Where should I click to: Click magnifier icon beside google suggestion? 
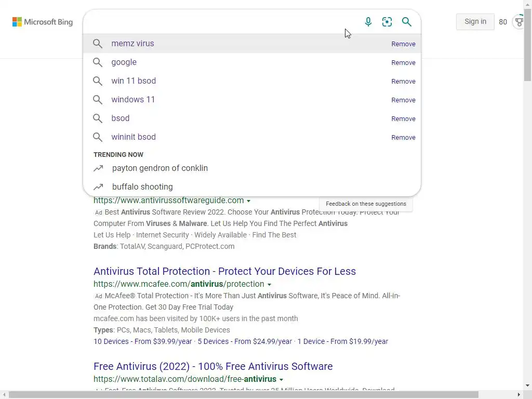click(97, 62)
